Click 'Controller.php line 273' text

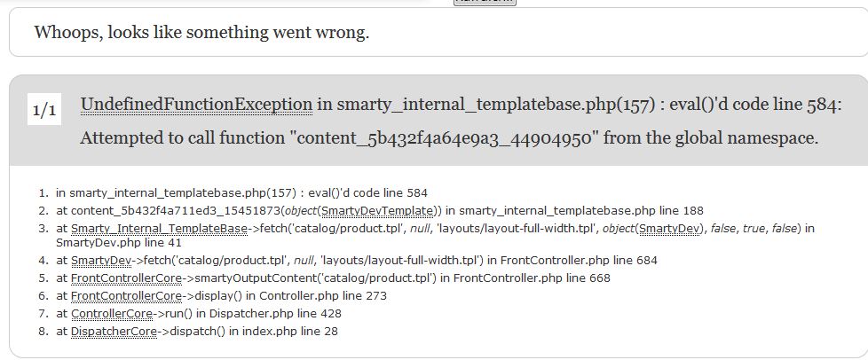323,296
